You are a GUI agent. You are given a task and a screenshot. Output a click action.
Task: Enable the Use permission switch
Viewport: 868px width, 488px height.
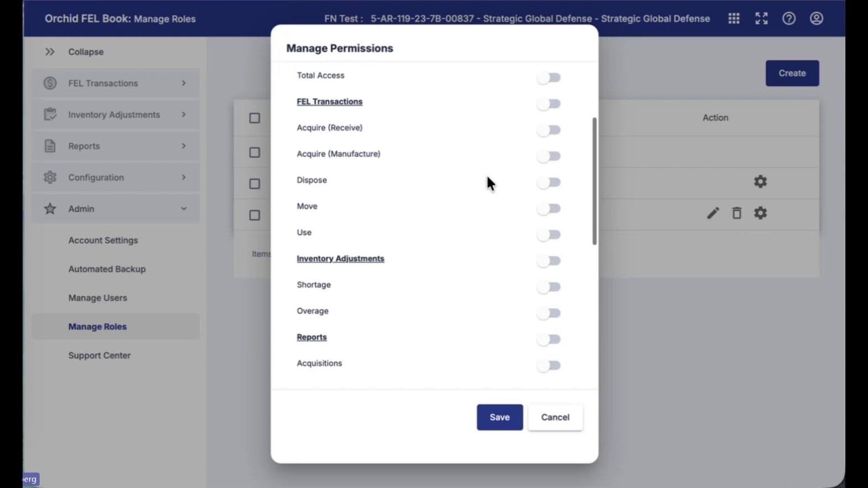tap(549, 235)
